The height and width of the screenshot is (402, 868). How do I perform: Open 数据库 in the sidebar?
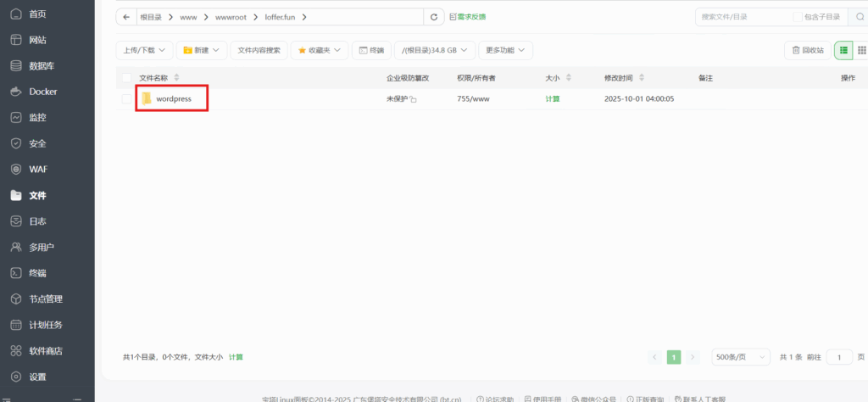(42, 66)
